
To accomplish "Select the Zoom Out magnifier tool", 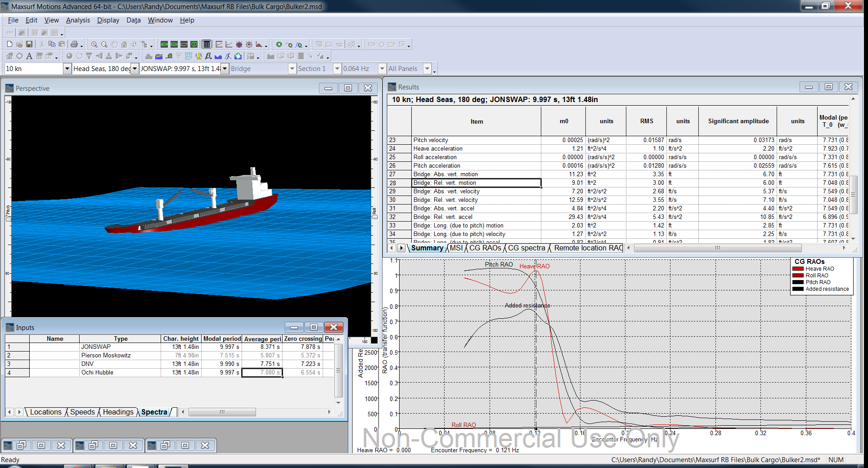I will pyautogui.click(x=104, y=44).
